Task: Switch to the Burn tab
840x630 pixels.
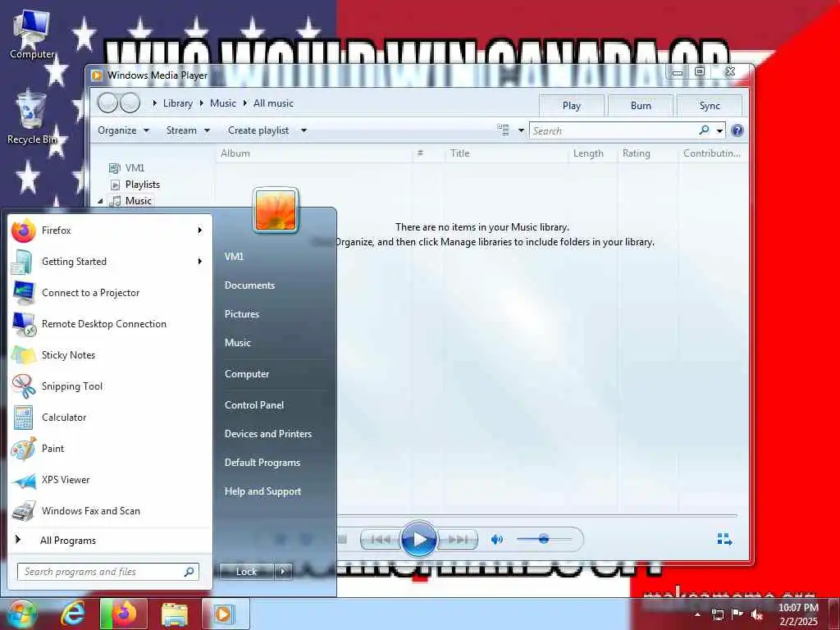Action: click(x=641, y=106)
